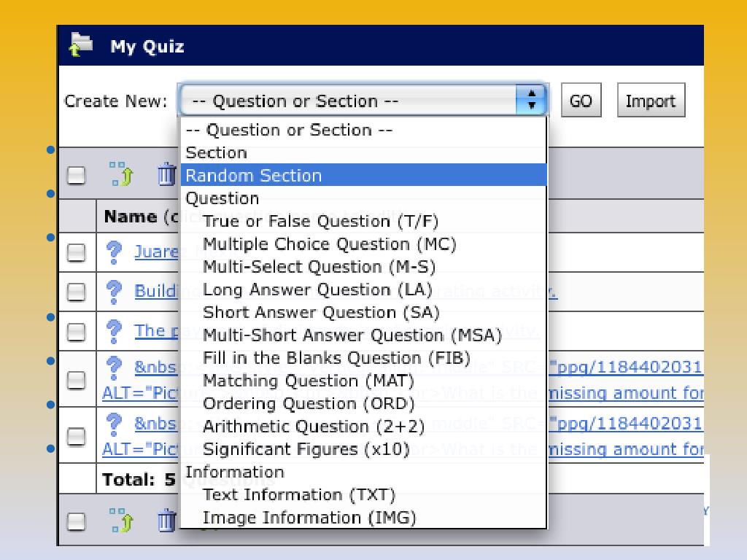Click the Create New dropdown arrow stepper
Image resolution: width=747 pixels, height=560 pixels.
(x=531, y=100)
